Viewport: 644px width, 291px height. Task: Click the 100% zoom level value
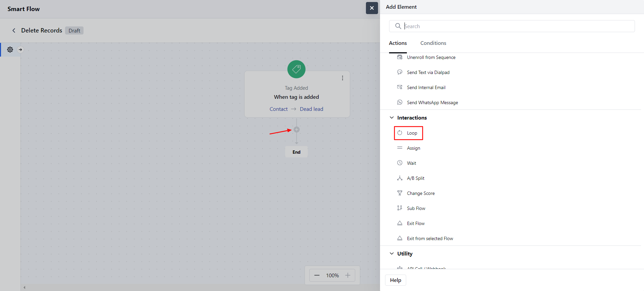(332, 275)
